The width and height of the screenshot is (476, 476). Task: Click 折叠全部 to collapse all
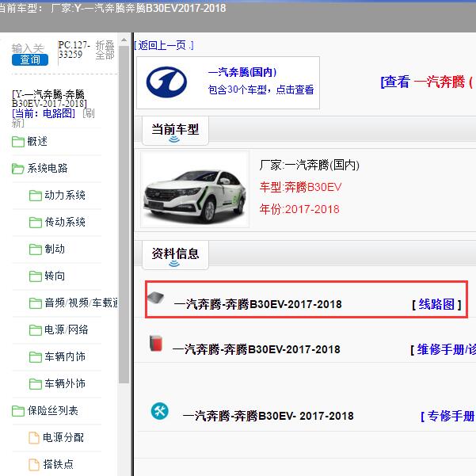pyautogui.click(x=105, y=51)
